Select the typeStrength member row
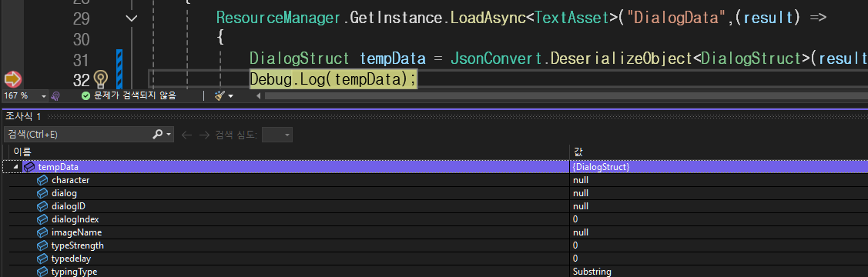 pyautogui.click(x=434, y=245)
